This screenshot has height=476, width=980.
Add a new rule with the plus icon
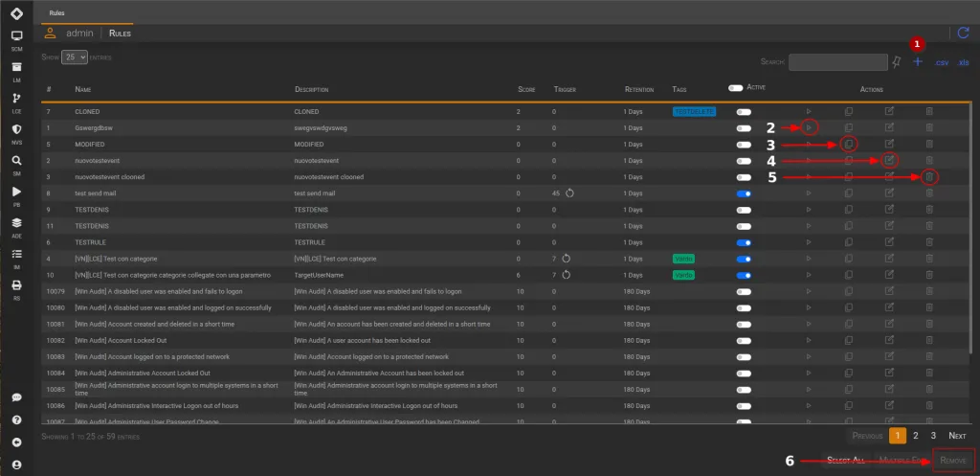[x=918, y=62]
